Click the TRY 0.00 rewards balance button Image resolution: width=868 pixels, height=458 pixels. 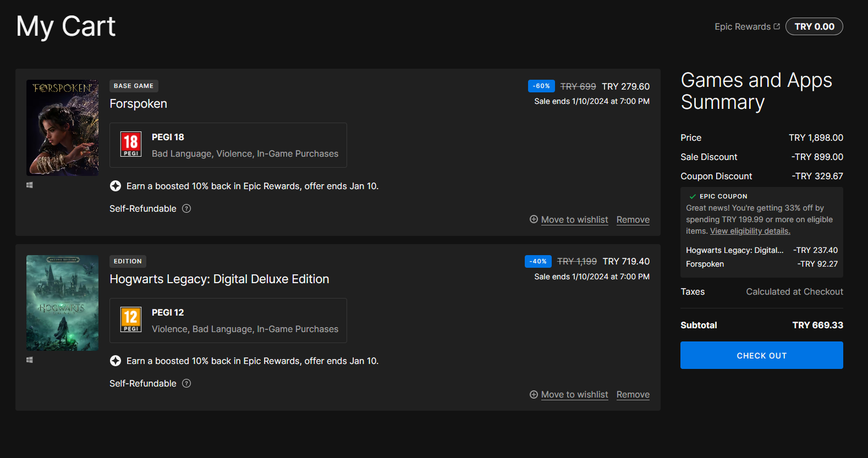coord(814,26)
